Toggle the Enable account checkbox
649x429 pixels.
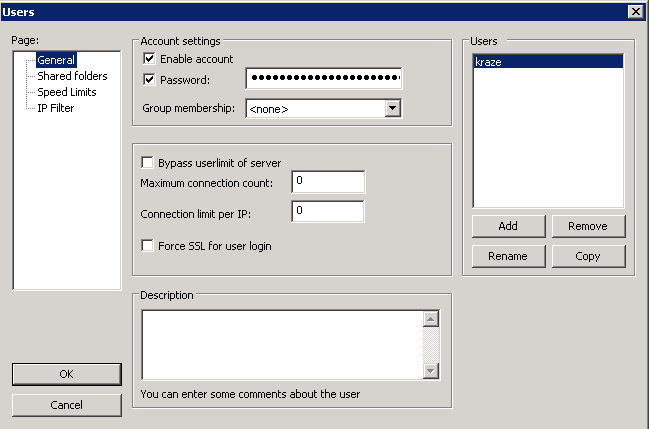tap(149, 59)
